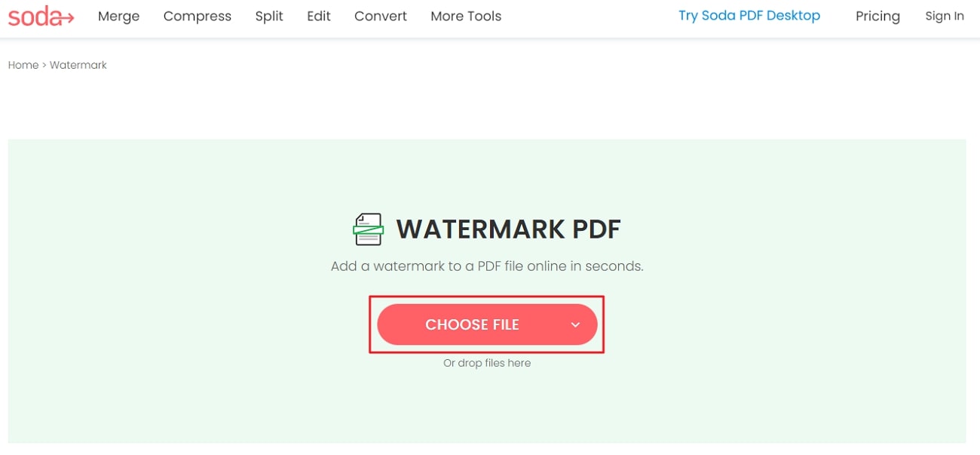This screenshot has height=455, width=980.
Task: Navigate to Home via the breadcrumb
Action: pos(23,65)
